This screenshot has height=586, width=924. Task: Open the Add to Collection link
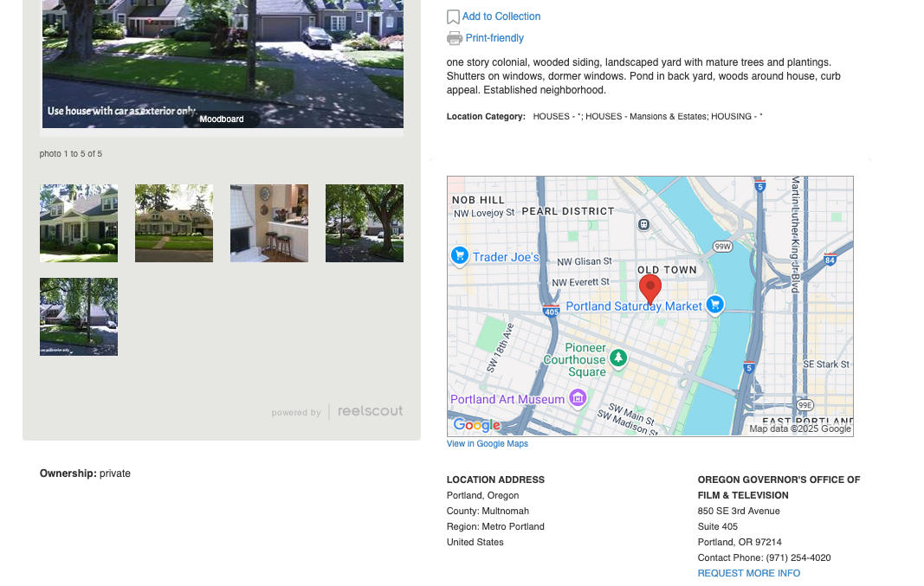click(501, 16)
